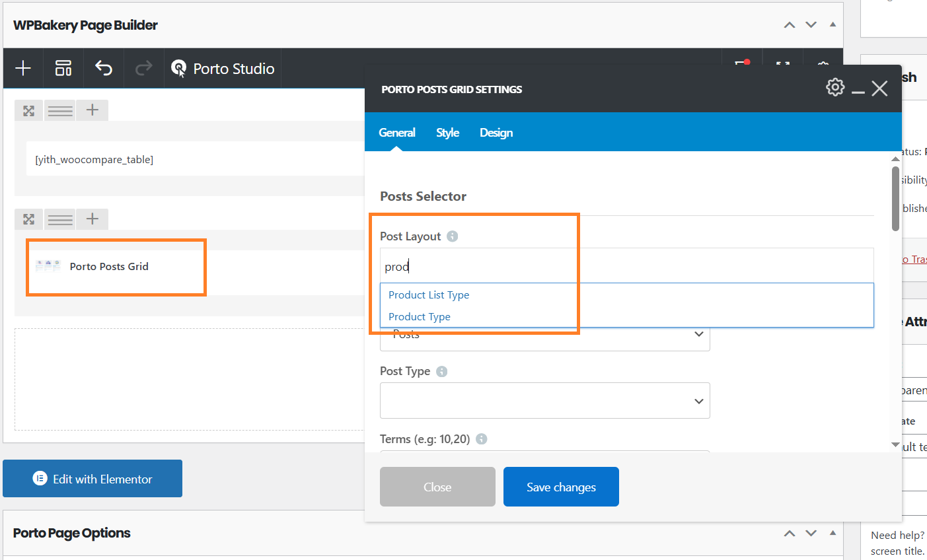
Task: Switch to the General tab
Action: click(397, 133)
